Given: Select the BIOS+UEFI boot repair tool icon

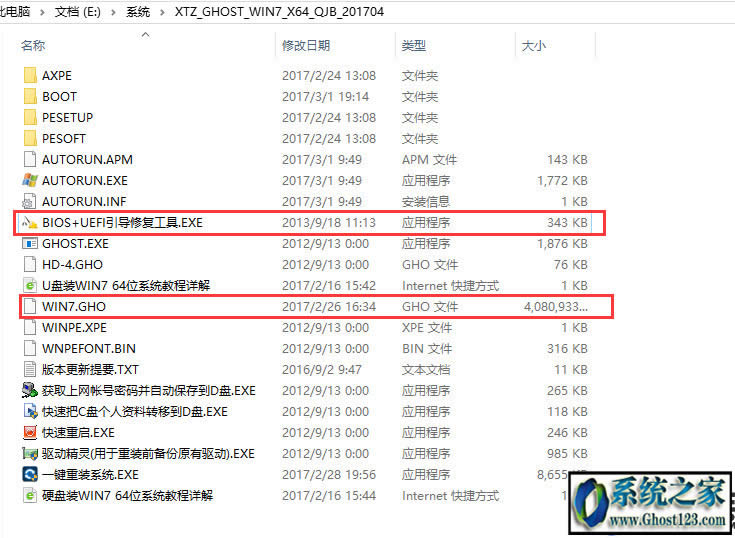Looking at the screenshot, I should click(30, 223).
